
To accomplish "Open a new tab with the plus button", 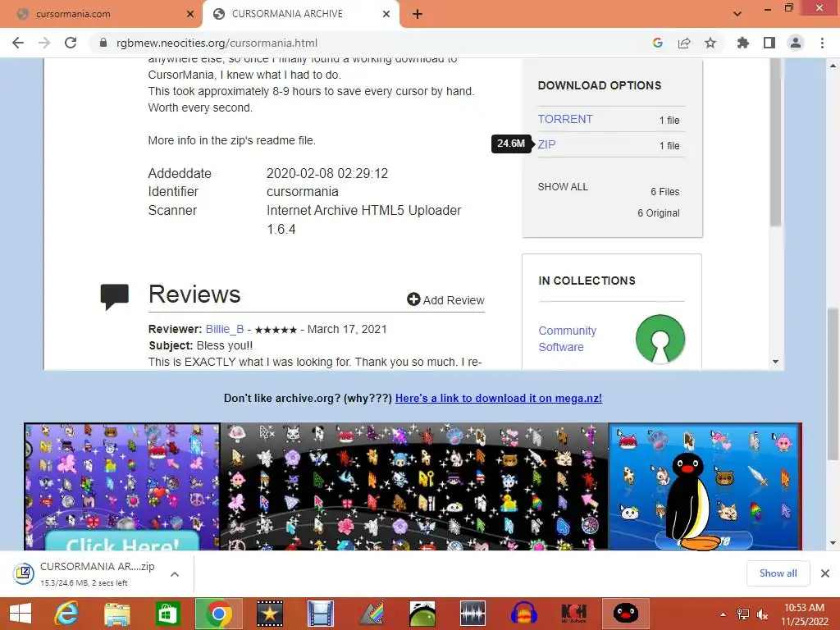I will coord(418,15).
